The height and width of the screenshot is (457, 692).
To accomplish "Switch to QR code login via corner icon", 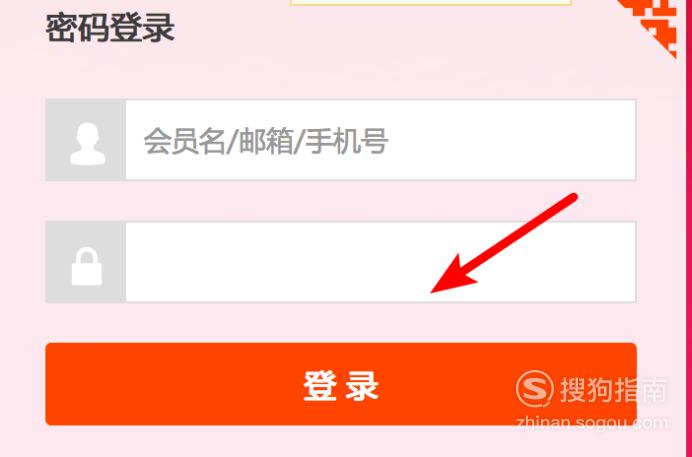I will [x=653, y=24].
